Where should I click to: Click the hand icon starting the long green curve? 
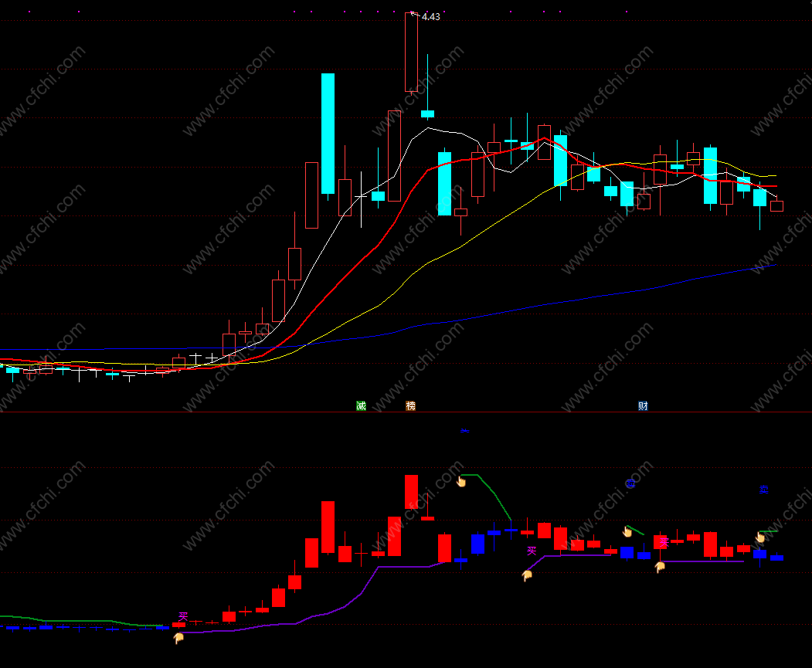[461, 482]
